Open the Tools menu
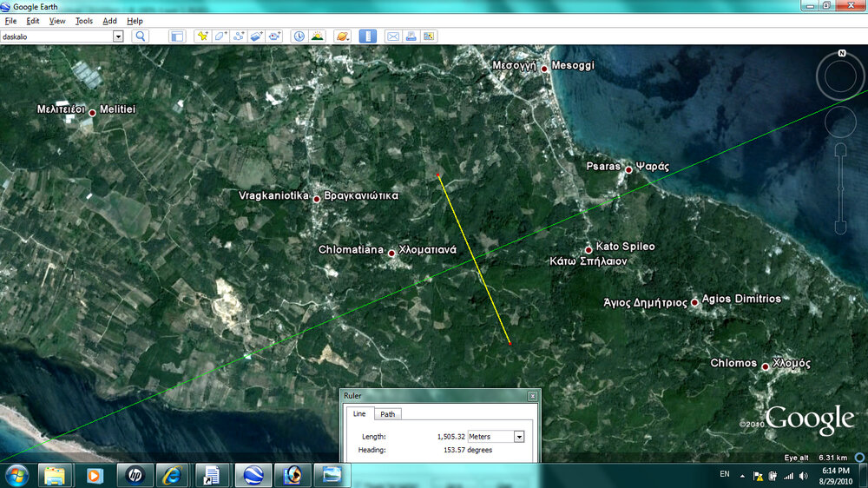 (x=84, y=21)
